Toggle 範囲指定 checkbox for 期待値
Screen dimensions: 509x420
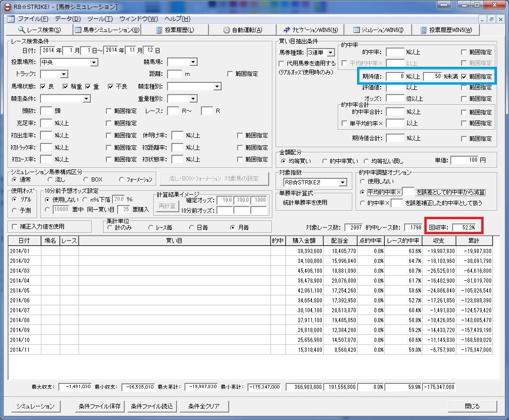464,77
